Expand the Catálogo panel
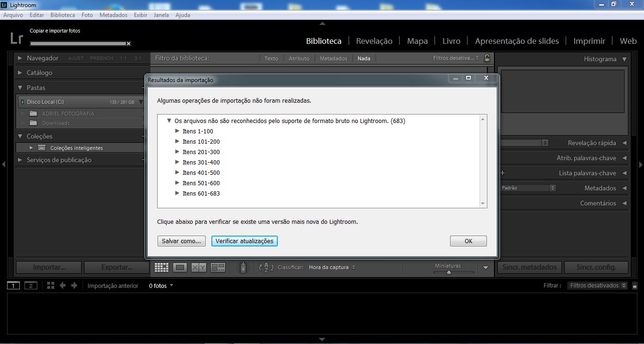Image resolution: width=644 pixels, height=344 pixels. coord(20,73)
